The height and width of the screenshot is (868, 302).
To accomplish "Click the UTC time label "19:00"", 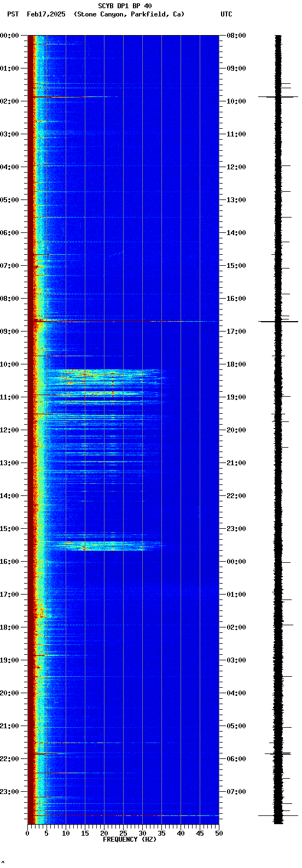I will (x=236, y=397).
